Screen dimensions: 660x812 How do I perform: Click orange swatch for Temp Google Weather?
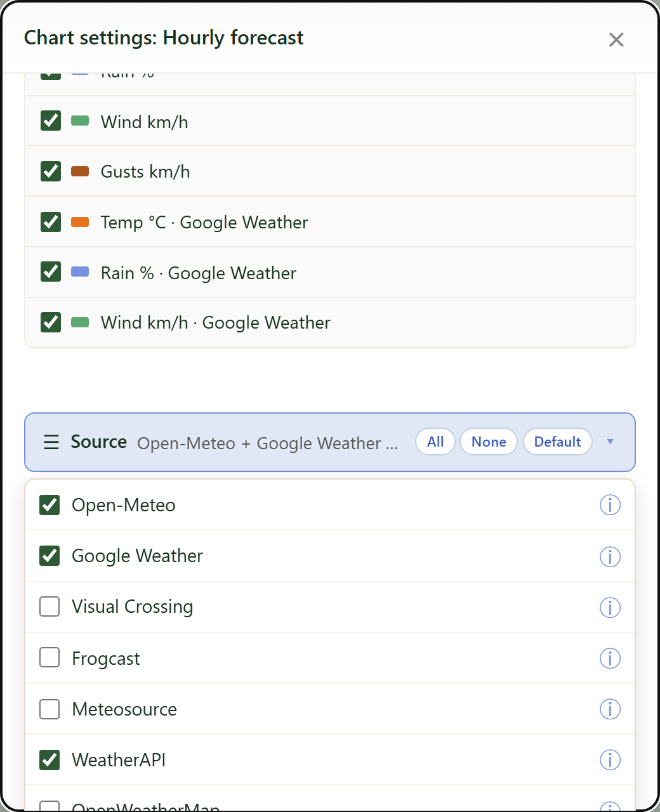(x=80, y=222)
